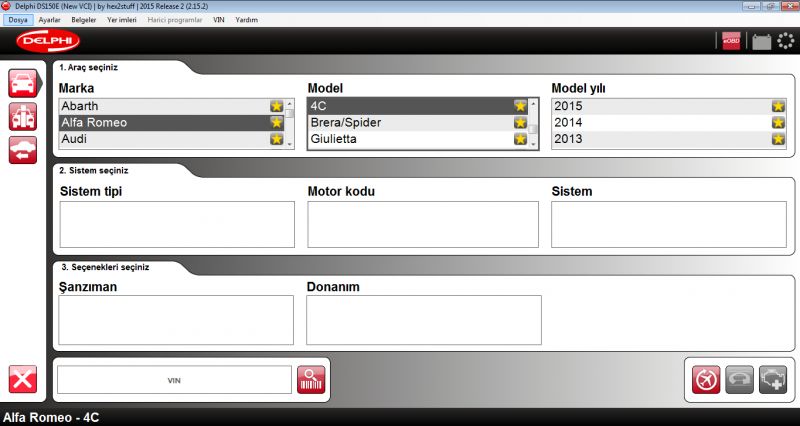Screen dimensions: 800x426
Task: Toggle favorite star for Abarth
Action: pos(277,106)
